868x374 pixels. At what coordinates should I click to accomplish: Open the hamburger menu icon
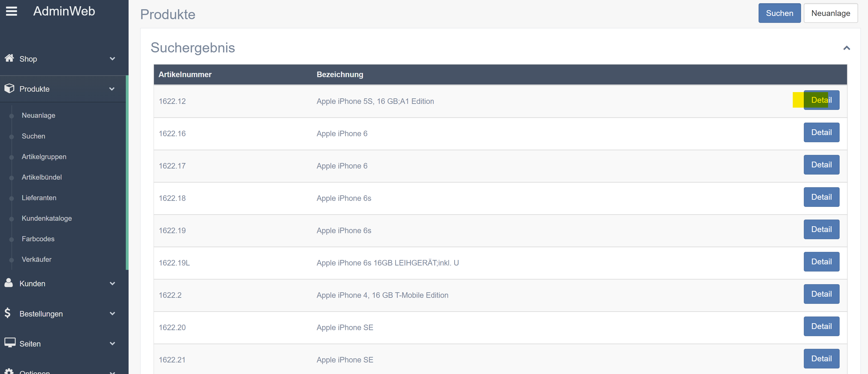tap(12, 12)
